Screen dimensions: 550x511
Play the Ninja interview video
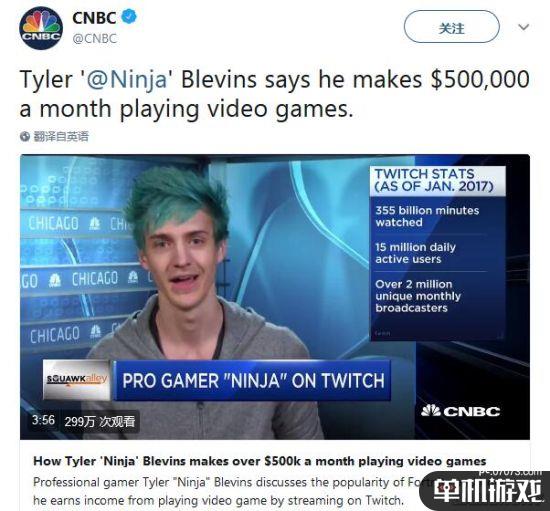pos(275,297)
